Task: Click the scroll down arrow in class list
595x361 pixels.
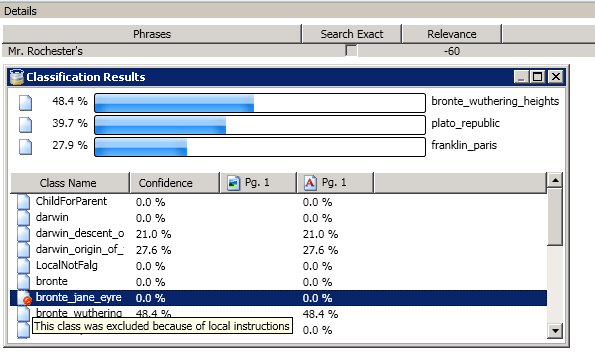Action: [555, 331]
